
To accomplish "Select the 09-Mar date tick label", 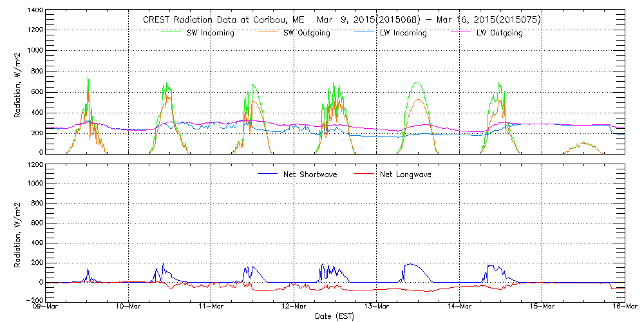I will pyautogui.click(x=47, y=307).
